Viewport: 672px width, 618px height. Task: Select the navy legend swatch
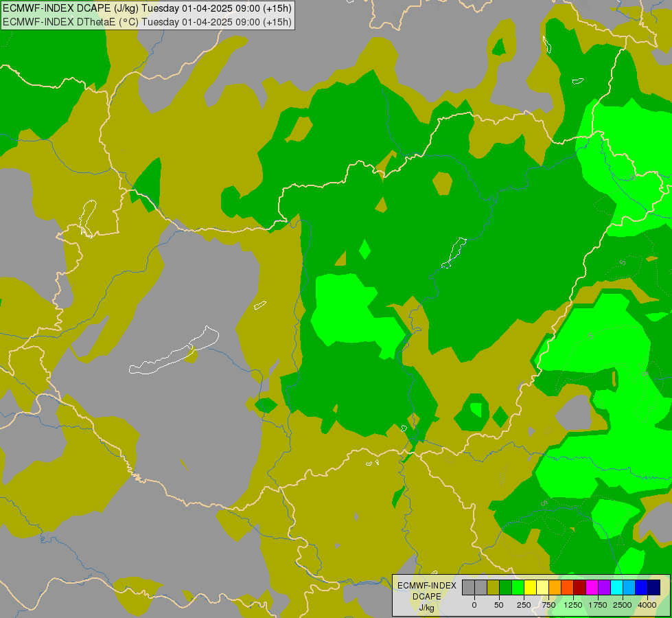coord(654,587)
